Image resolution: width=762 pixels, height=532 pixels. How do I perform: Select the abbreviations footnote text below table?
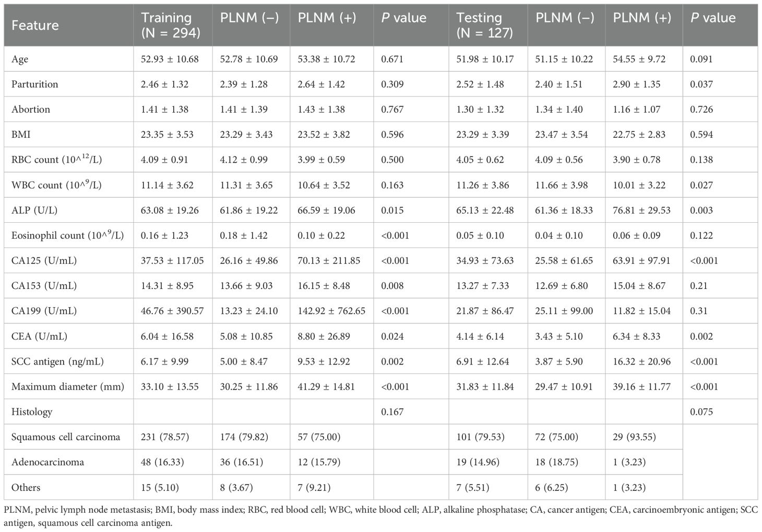(x=380, y=515)
